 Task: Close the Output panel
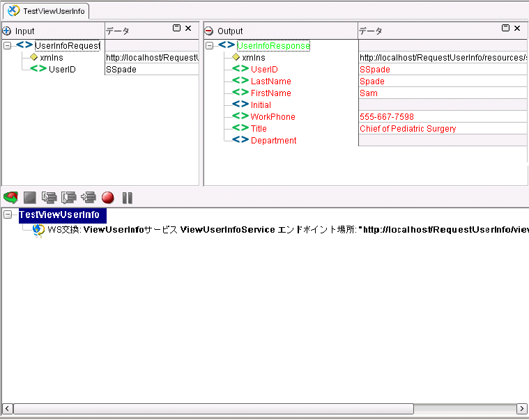(517, 28)
